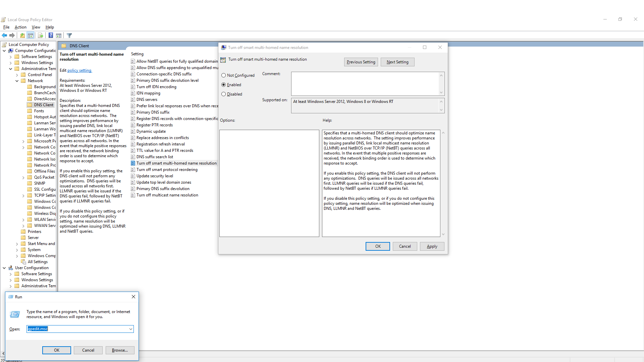Viewport: 644px width, 362px height.
Task: Open the File menu in Group Policy Editor
Action: click(6, 27)
